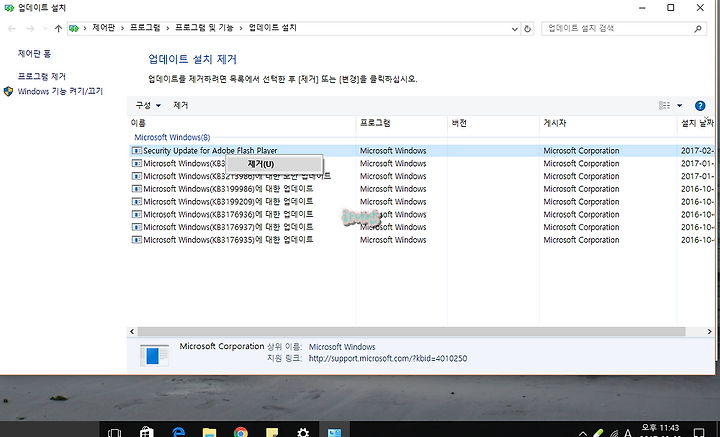Click the horizontal scrollbar thumb
This screenshot has width=720, height=437.
411,331
